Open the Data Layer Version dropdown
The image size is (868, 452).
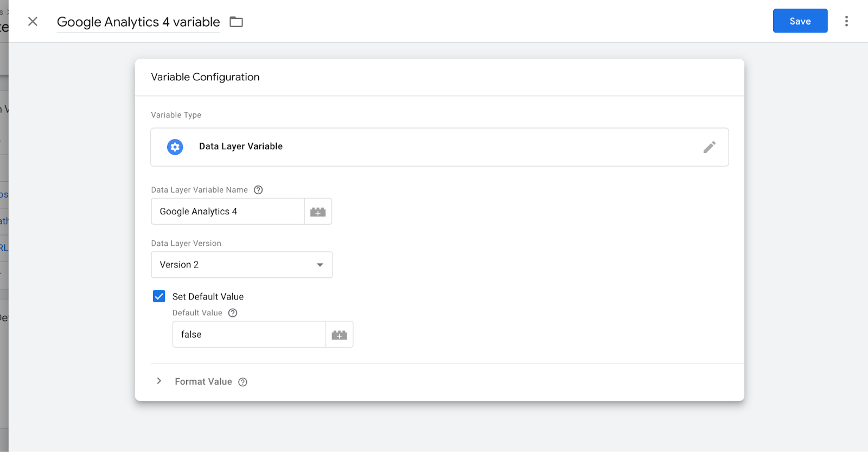pos(241,265)
